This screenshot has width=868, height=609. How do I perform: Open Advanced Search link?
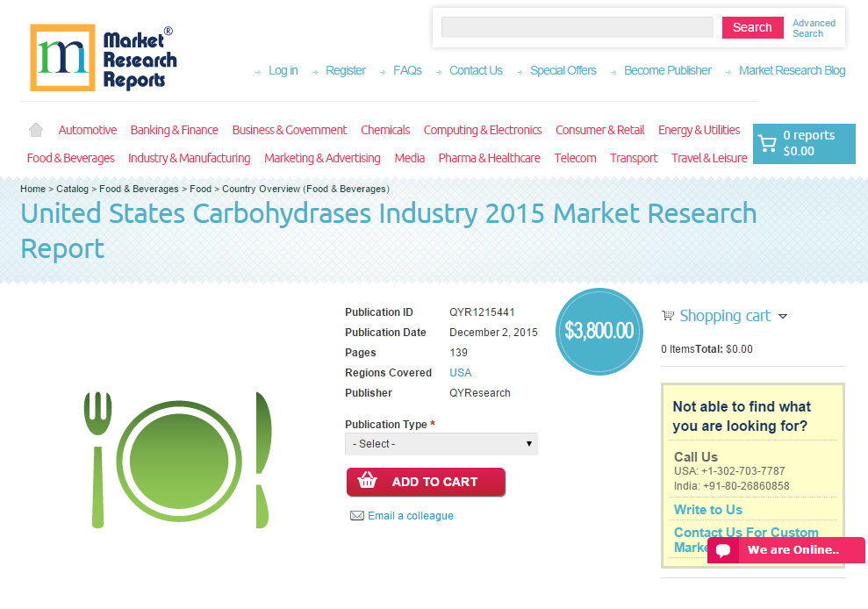(x=814, y=28)
